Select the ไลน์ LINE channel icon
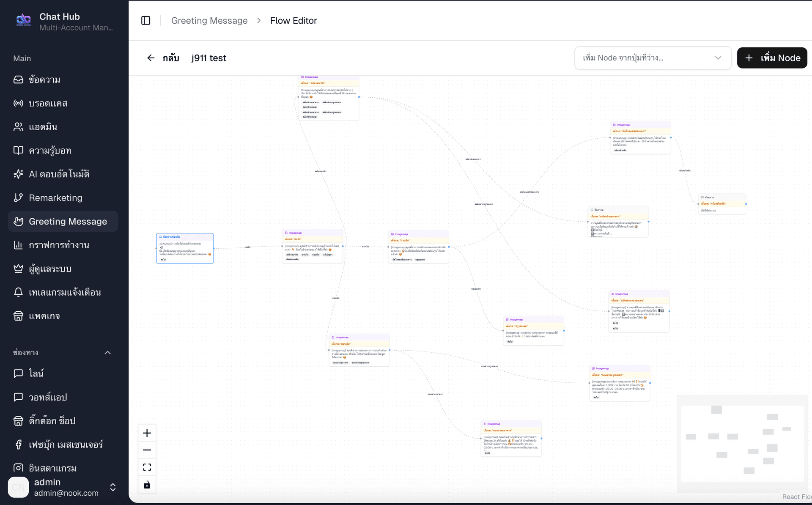The image size is (812, 505). click(18, 373)
